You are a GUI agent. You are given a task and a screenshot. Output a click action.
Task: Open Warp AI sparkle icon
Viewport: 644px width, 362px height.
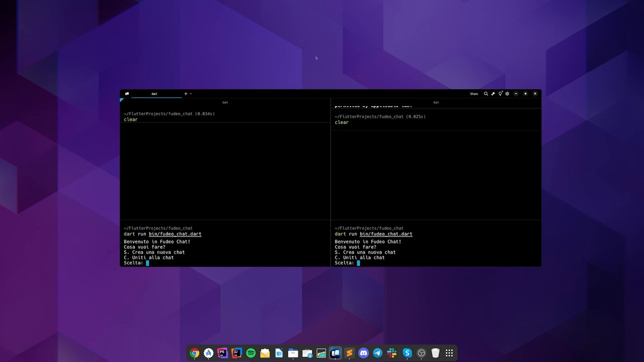[x=493, y=94]
